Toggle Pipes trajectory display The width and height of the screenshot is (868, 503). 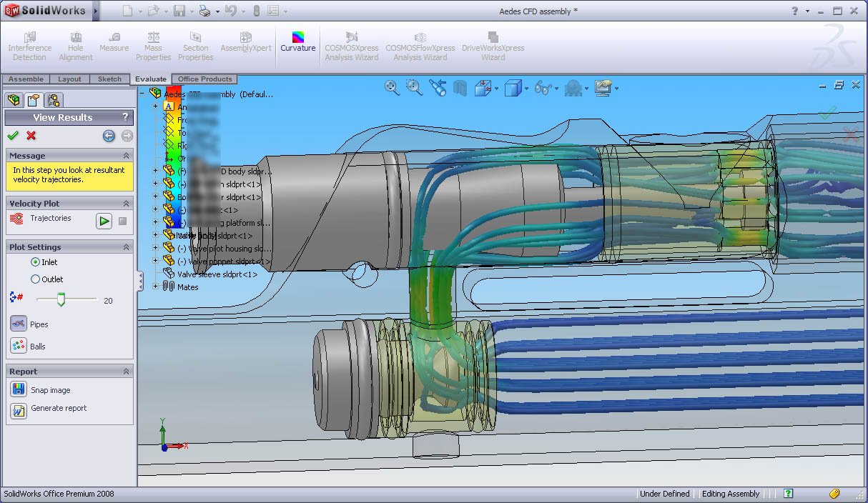click(19, 324)
